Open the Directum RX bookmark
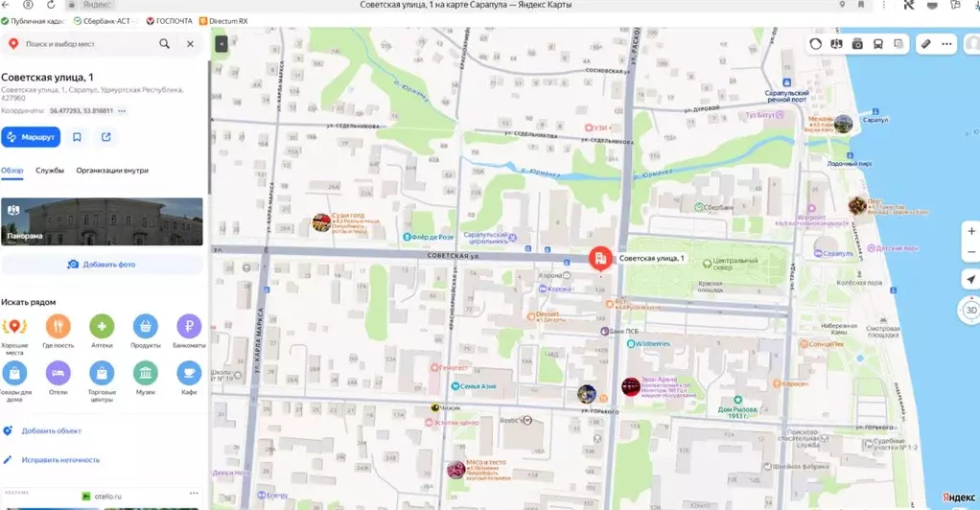Image resolution: width=980 pixels, height=510 pixels. click(223, 21)
